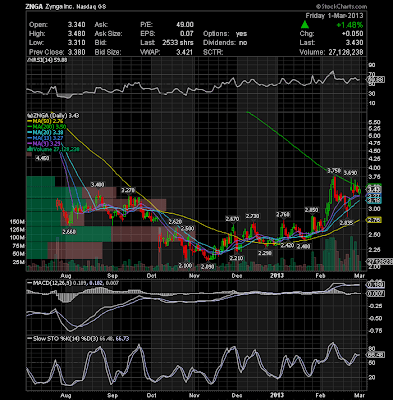Click the green up-arrow change indicator

pyautogui.click(x=304, y=25)
